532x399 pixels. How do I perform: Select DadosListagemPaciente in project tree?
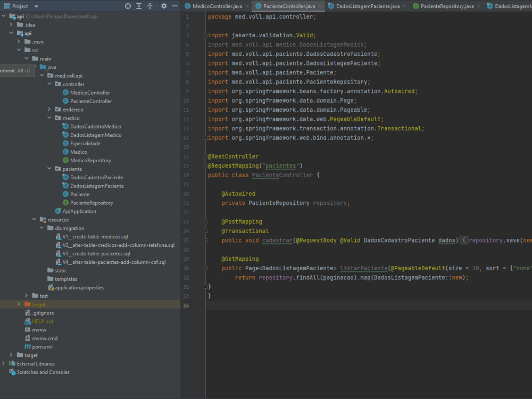97,186
